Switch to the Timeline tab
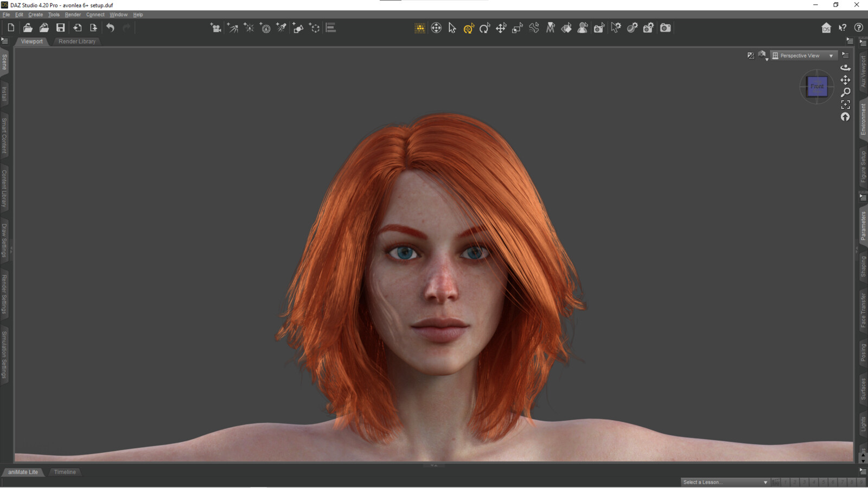Viewport: 868px width, 488px height. [x=65, y=472]
